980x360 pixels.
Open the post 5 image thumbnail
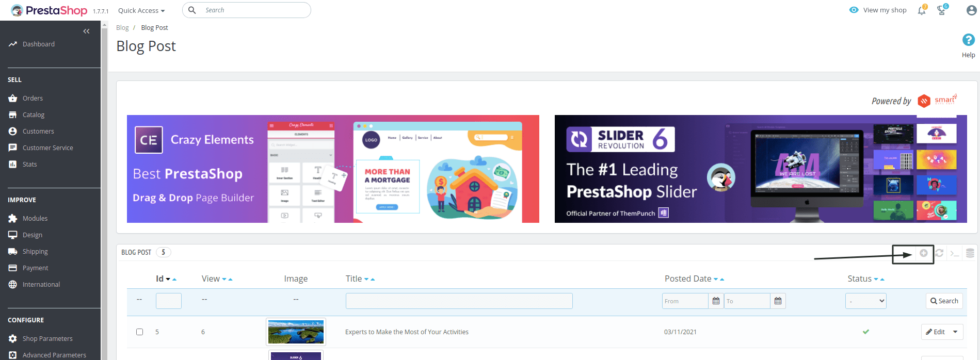(x=296, y=332)
